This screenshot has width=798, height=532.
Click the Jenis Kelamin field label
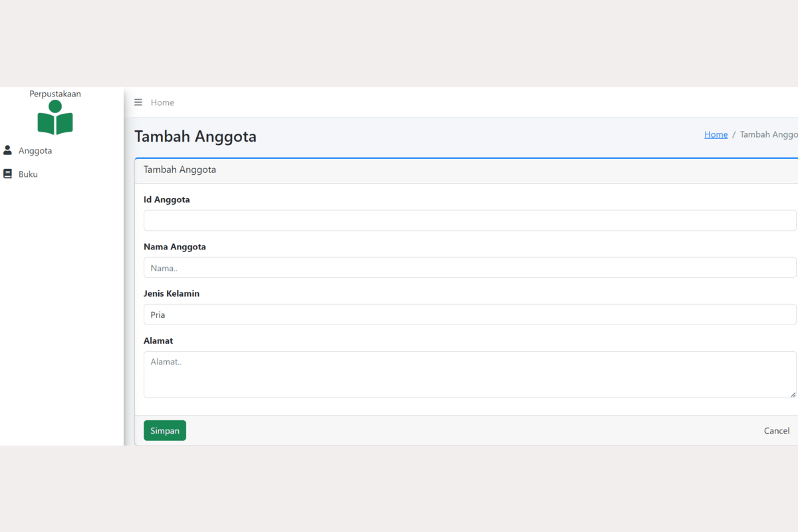click(172, 293)
